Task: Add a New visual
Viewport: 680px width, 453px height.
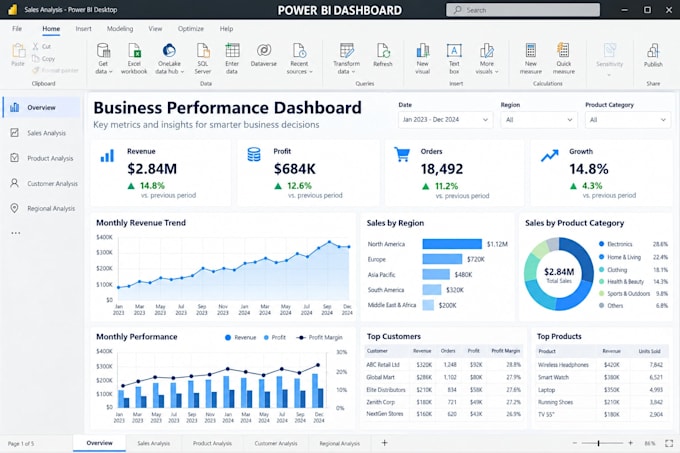Action: (x=422, y=59)
